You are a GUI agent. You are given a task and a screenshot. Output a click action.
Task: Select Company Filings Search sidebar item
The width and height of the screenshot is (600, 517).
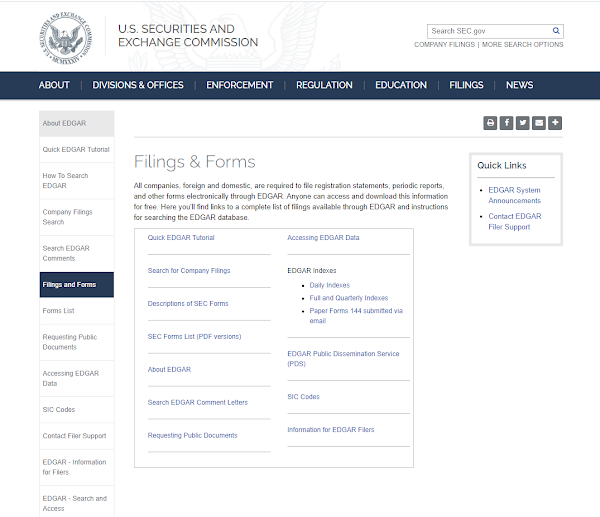pos(77,217)
